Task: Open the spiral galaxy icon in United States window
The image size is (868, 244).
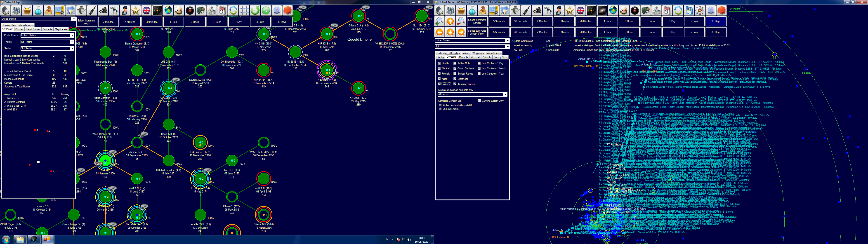Action: [x=602, y=10]
